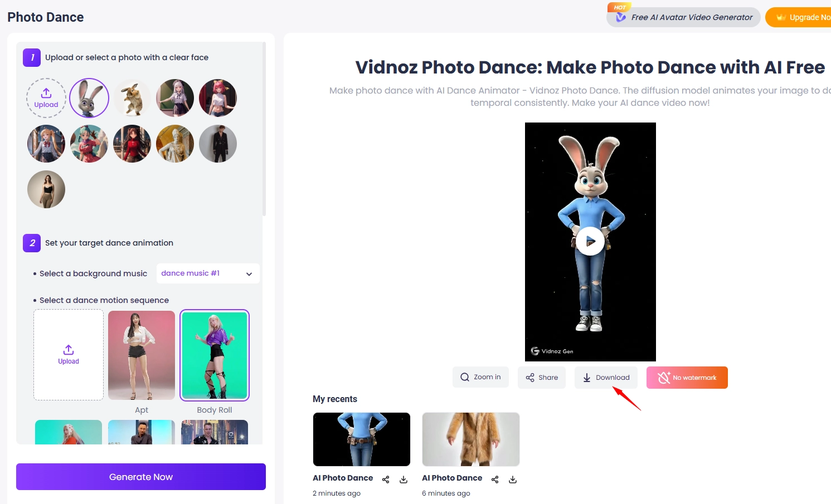Download the generated rabbit dance video
Screen dimensions: 831x504
[606, 377]
